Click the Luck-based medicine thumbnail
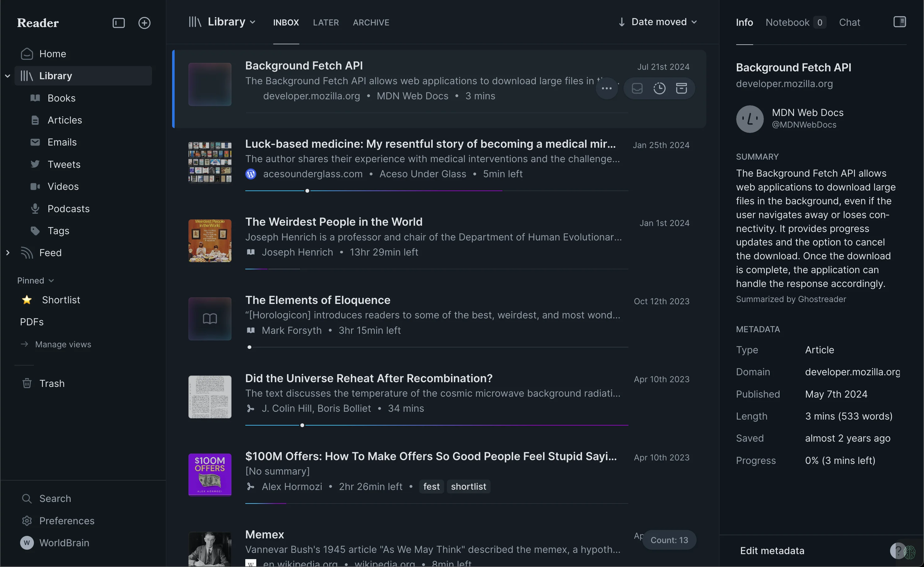Image resolution: width=924 pixels, height=567 pixels. (x=209, y=162)
